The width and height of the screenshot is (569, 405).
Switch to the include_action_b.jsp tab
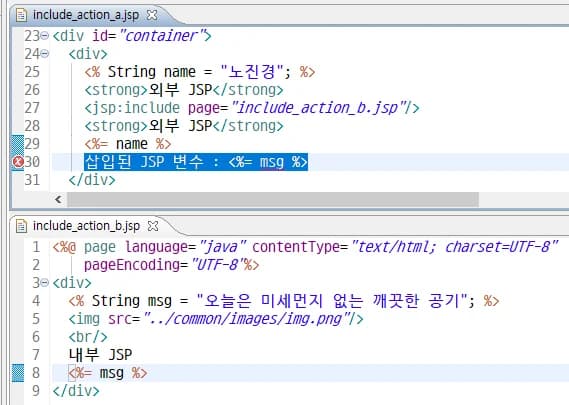pyautogui.click(x=86, y=226)
